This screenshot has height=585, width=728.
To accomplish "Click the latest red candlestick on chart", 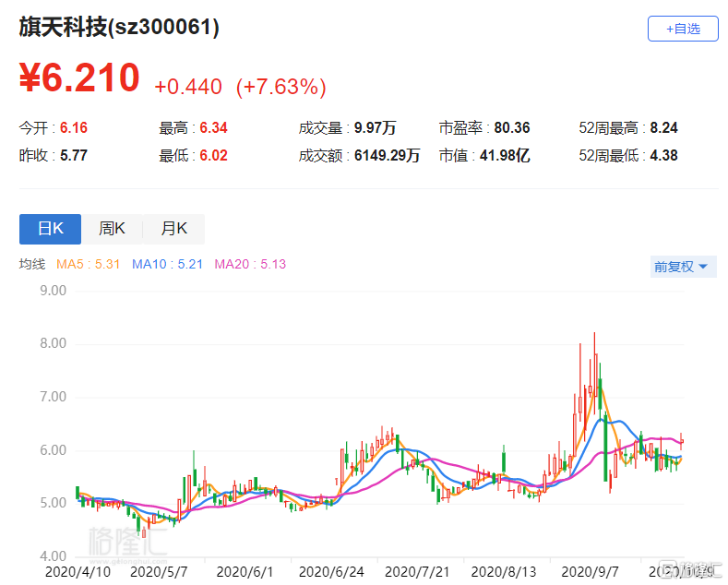I will (x=682, y=441).
